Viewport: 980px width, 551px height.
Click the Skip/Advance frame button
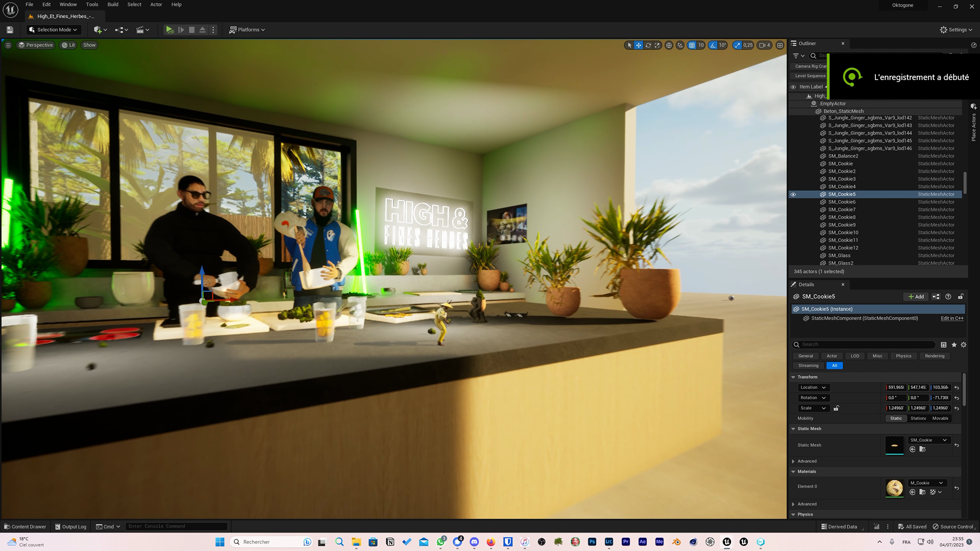click(181, 30)
